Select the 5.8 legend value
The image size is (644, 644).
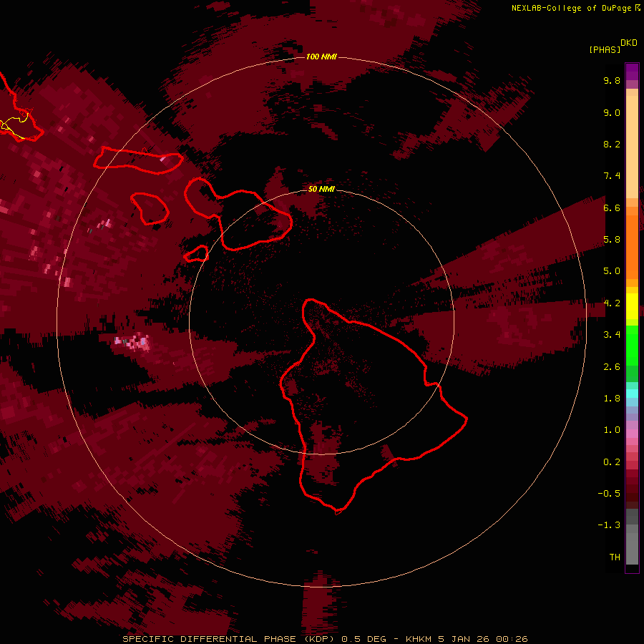tap(612, 240)
